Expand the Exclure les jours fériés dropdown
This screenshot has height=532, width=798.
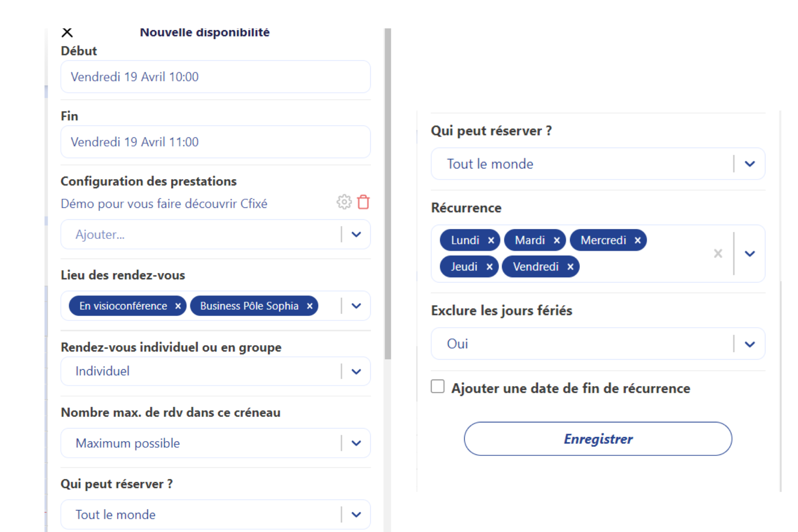click(750, 344)
